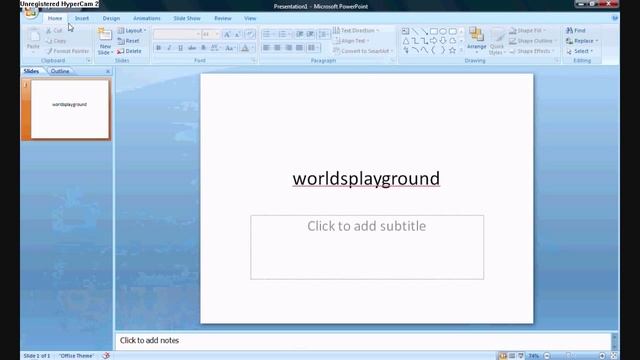
Task: Open line spacing options
Action: coord(324,34)
